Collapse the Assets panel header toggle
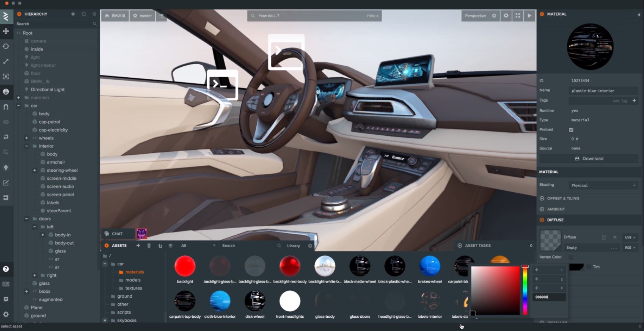Screen dimensions: 644x331 107,246
